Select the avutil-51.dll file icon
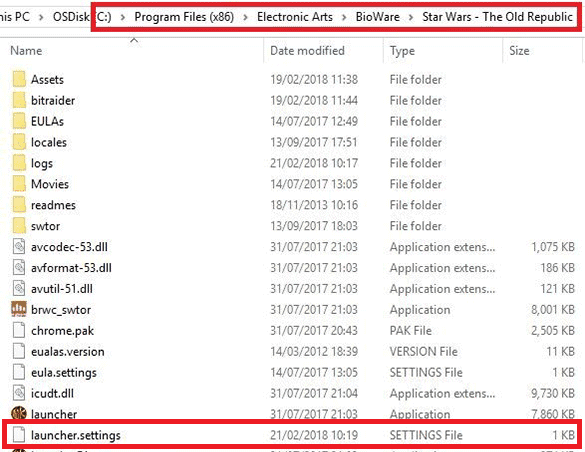The width and height of the screenshot is (585, 452). pyautogui.click(x=19, y=288)
